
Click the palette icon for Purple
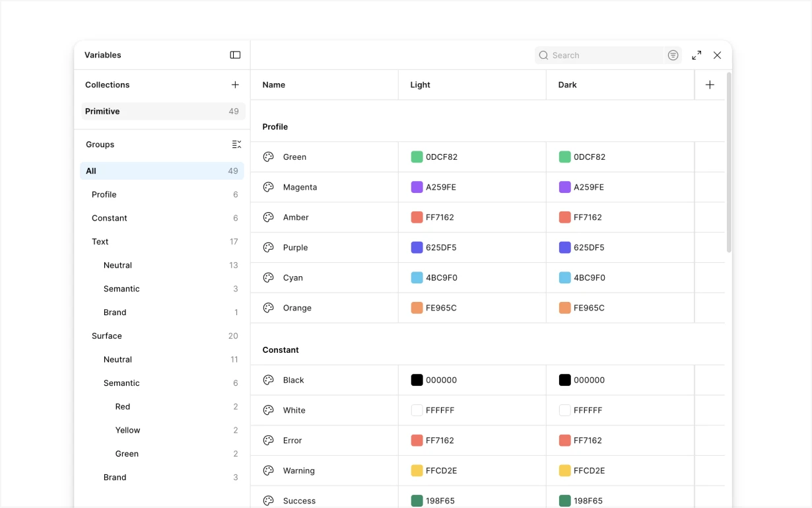tap(268, 248)
